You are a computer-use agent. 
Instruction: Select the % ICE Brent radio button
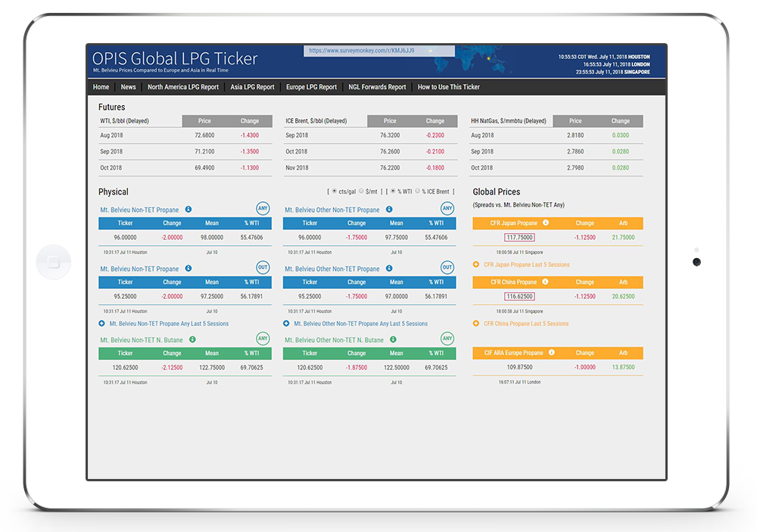coord(418,191)
